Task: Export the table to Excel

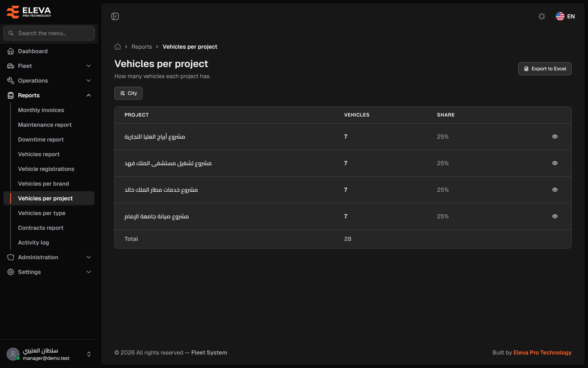Action: coord(545,69)
